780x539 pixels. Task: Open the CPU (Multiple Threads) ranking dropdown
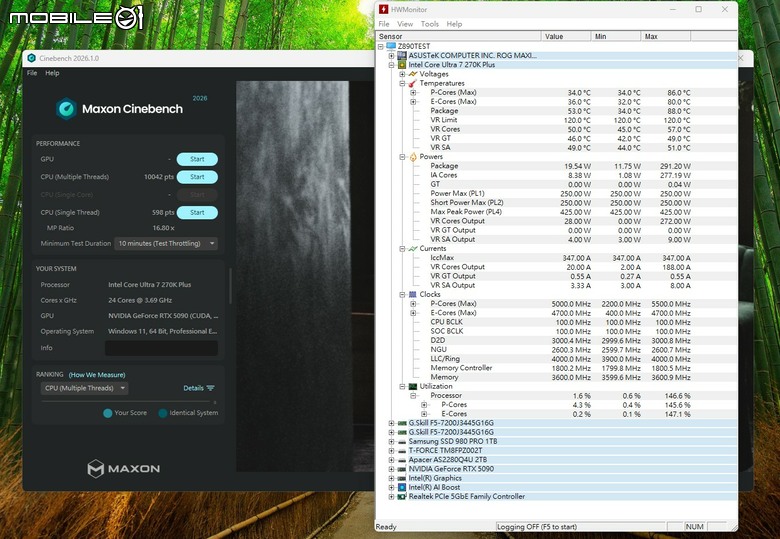click(x=84, y=388)
